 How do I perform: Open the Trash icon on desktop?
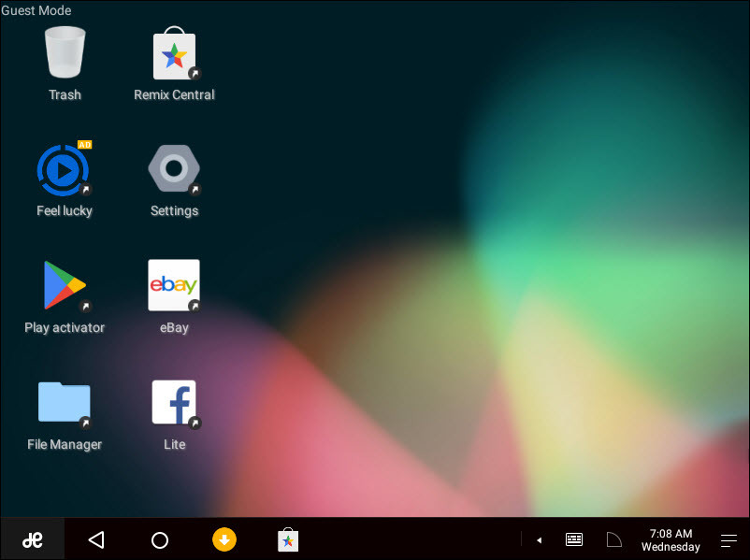click(65, 52)
